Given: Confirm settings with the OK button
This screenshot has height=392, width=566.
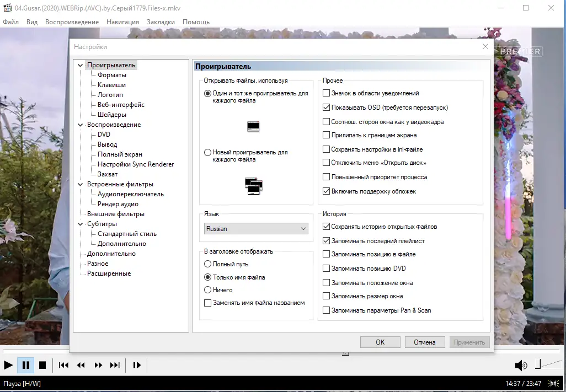Looking at the screenshot, I should click(x=380, y=342).
